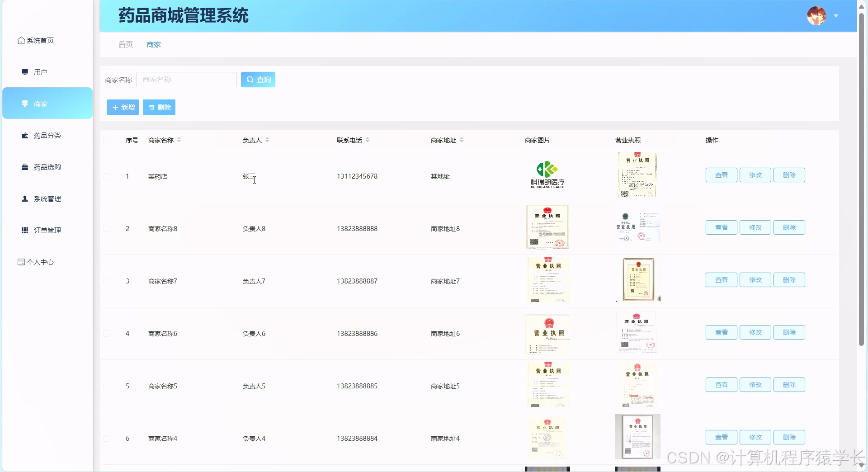Click the 新增 add merchant button

click(x=123, y=107)
